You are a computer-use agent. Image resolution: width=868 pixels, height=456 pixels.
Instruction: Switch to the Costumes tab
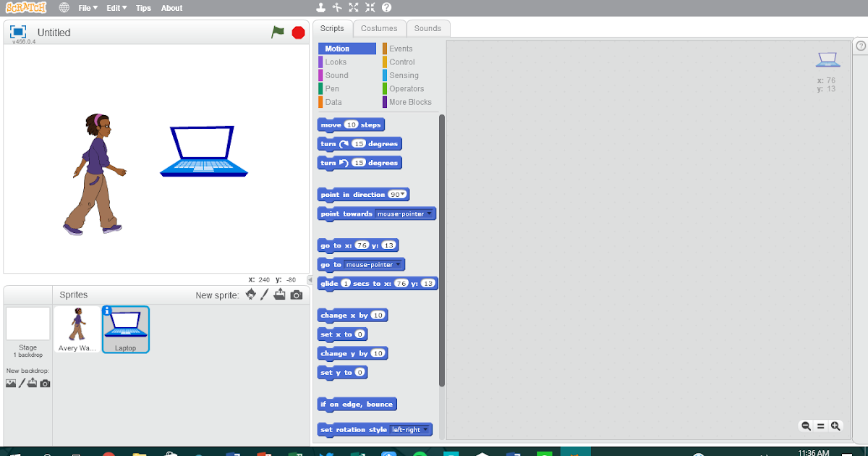[x=379, y=28]
